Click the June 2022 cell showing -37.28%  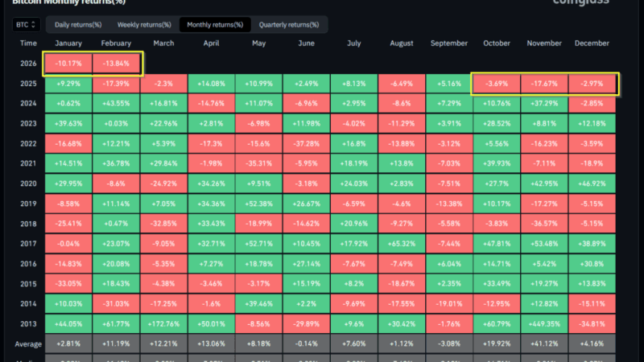307,143
